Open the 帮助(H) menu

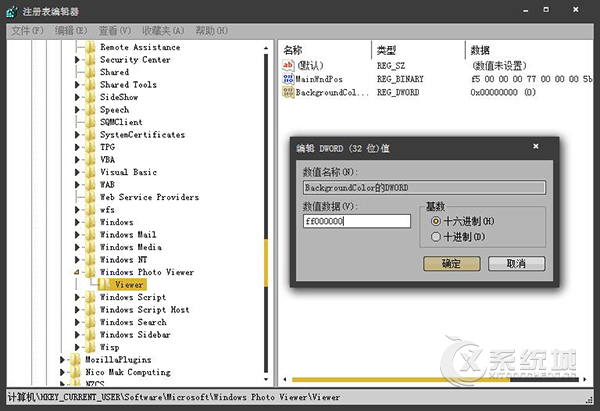pyautogui.click(x=212, y=31)
